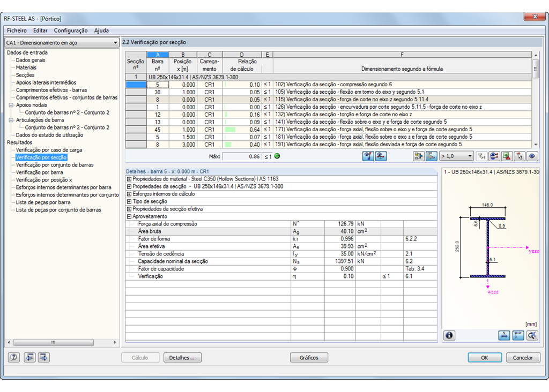The image size is (549, 392).
Task: Select Verificação por barra tree item
Action: pos(39,172)
